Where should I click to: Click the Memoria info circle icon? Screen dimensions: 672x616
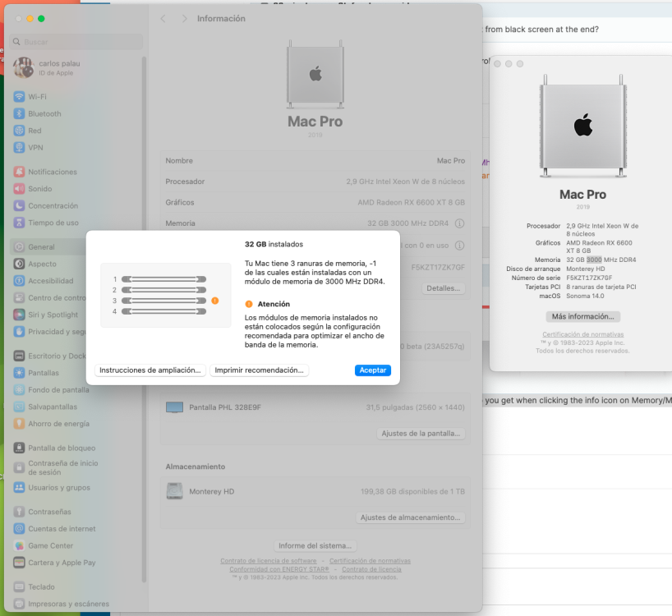click(459, 223)
